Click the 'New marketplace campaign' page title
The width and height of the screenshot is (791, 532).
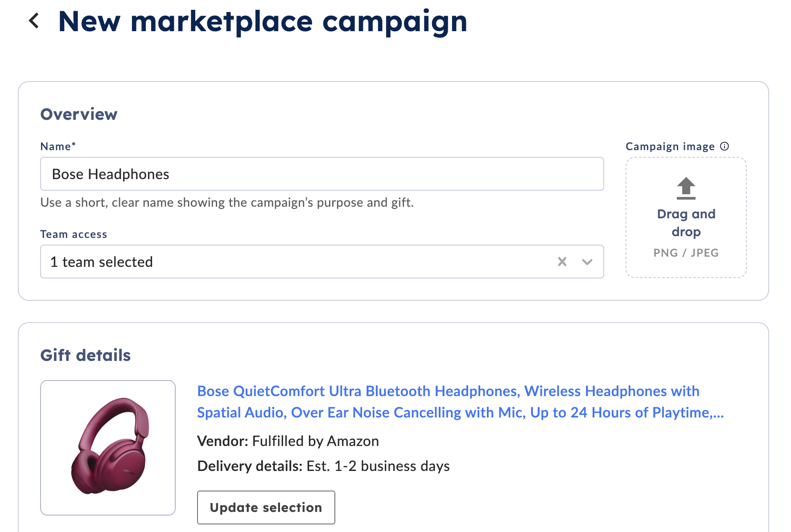point(263,21)
